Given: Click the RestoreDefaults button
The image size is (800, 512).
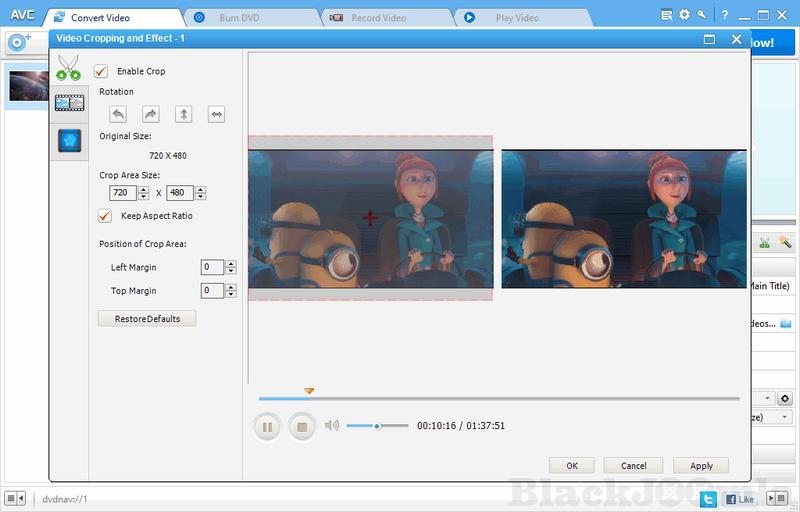Looking at the screenshot, I should [147, 319].
